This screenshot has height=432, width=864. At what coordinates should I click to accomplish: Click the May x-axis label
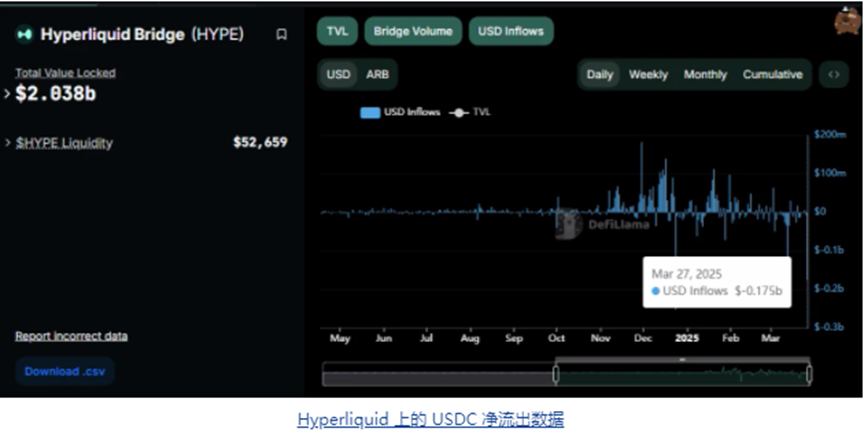click(x=340, y=338)
